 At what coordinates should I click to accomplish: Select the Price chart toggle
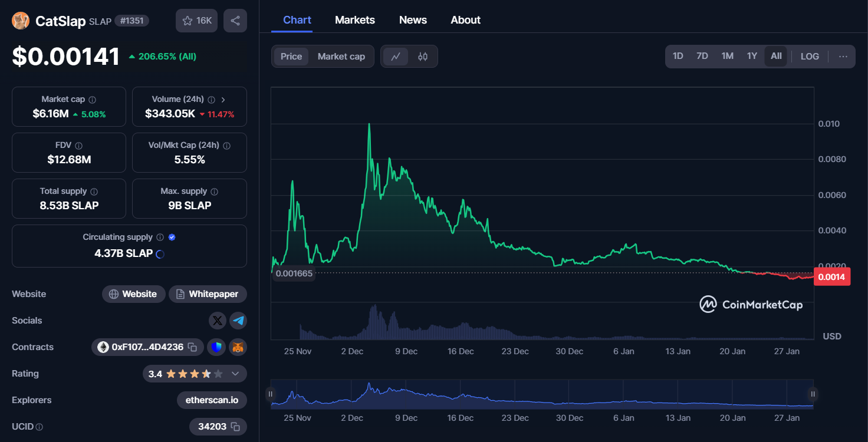[291, 57]
